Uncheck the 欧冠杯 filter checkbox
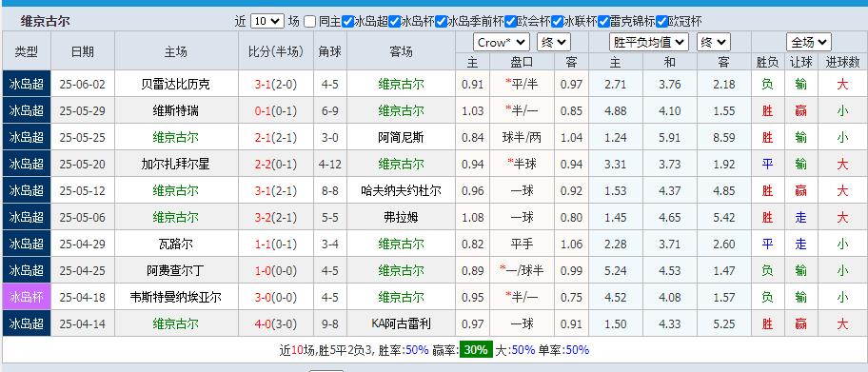Screen dimensions: 868x372 tap(661, 22)
